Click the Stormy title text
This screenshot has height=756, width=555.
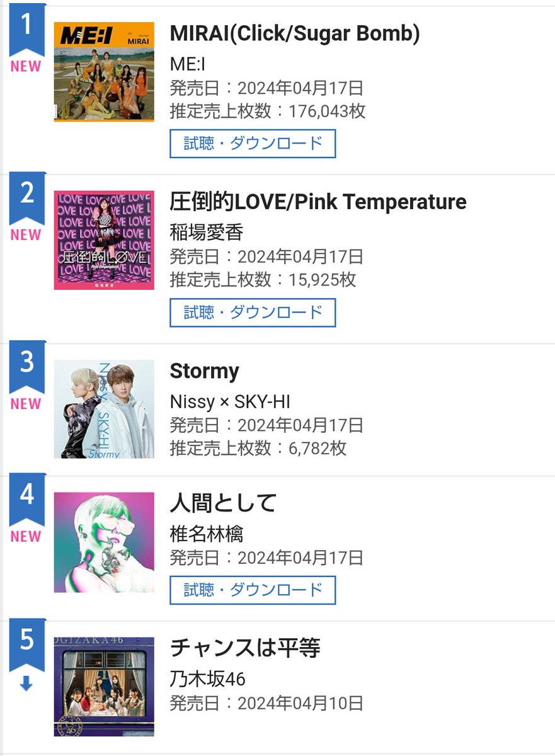204,371
